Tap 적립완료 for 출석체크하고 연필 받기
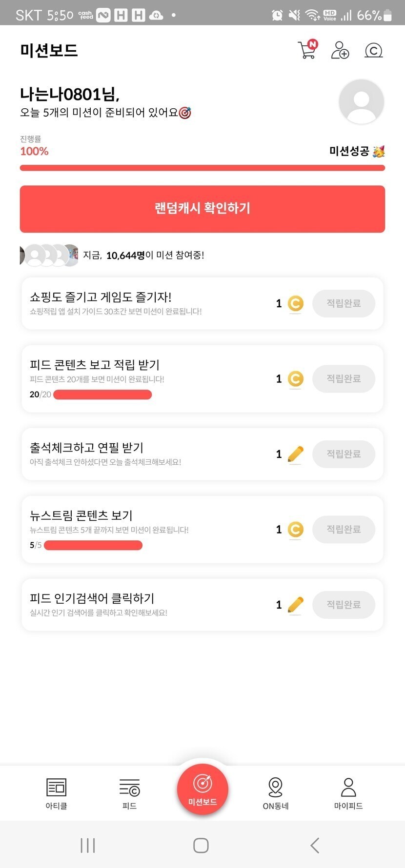This screenshot has width=405, height=868. (344, 454)
